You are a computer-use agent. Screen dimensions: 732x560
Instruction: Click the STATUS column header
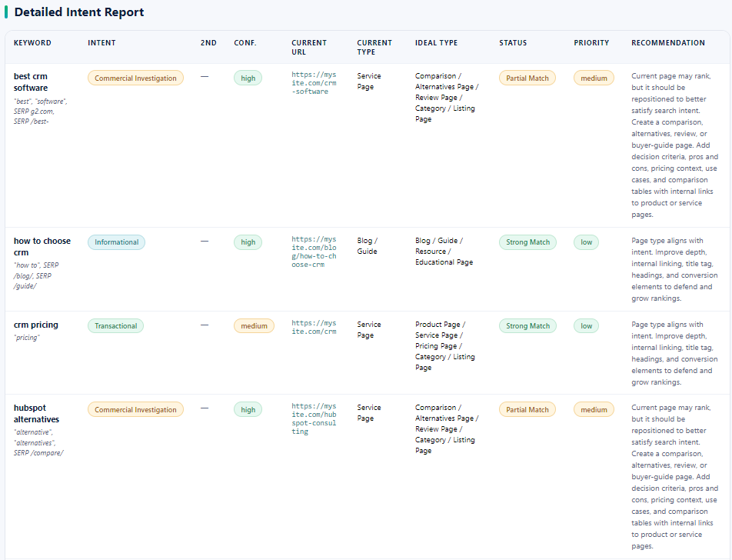(x=513, y=43)
